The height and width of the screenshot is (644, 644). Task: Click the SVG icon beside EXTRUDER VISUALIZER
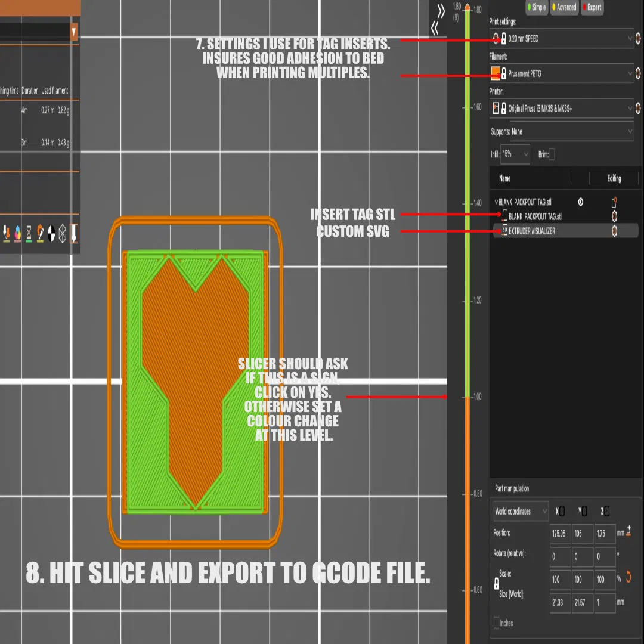pyautogui.click(x=505, y=230)
